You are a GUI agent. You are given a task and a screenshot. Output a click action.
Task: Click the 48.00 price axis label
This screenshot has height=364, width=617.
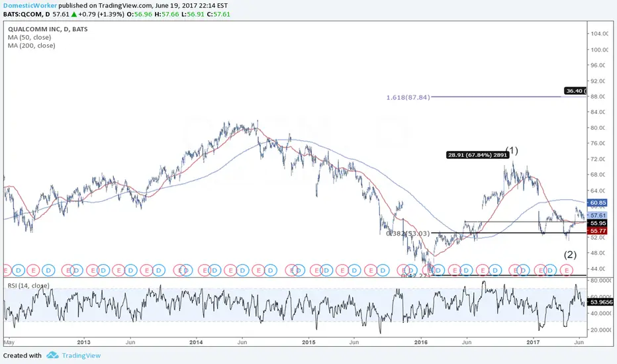coord(597,253)
